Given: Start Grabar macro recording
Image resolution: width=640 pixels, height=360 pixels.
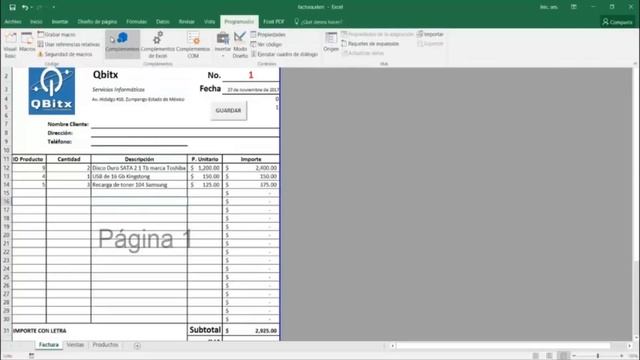Looking at the screenshot, I should tap(57, 35).
